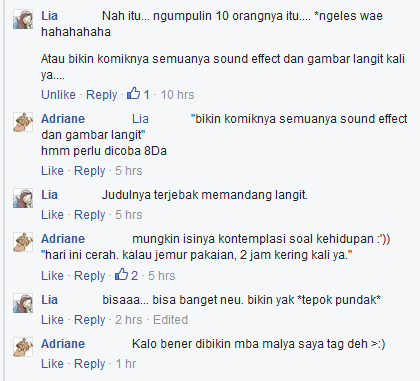Unlike Lia's top comment

pyautogui.click(x=58, y=95)
